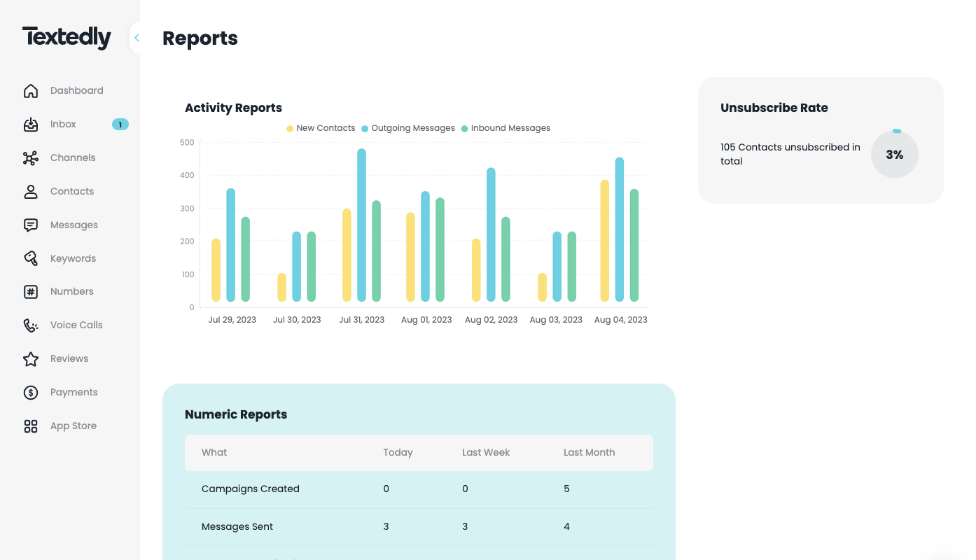The height and width of the screenshot is (560, 976).
Task: Toggle Outgoing Messages legend entry
Action: click(x=408, y=128)
